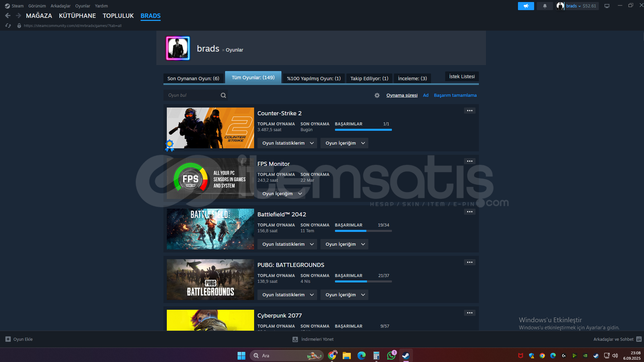
Task: Open the Cyberpunk 2077 title link
Action: click(279, 315)
